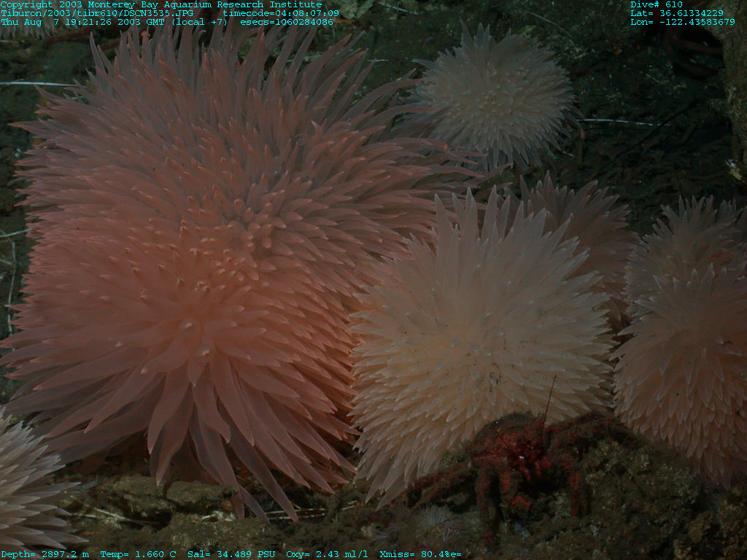Click the Temp= 1.660 C reading
The width and height of the screenshot is (747, 560).
click(x=138, y=554)
